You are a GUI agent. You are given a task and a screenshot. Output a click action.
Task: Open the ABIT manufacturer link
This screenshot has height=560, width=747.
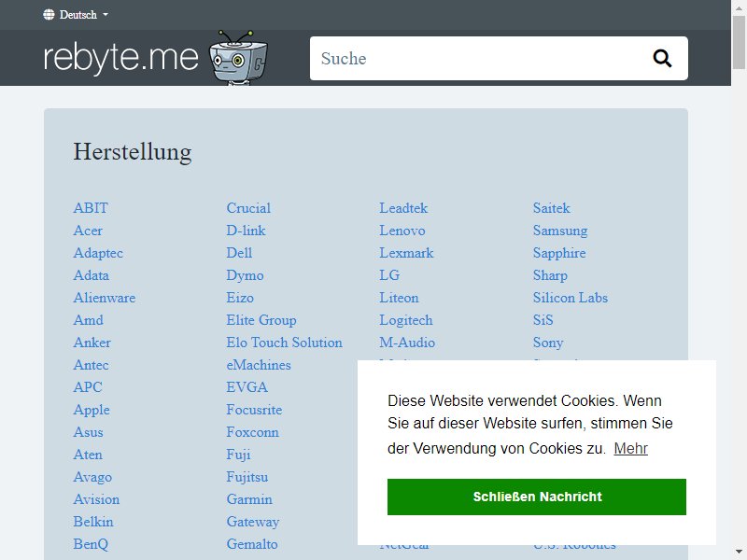(x=91, y=208)
